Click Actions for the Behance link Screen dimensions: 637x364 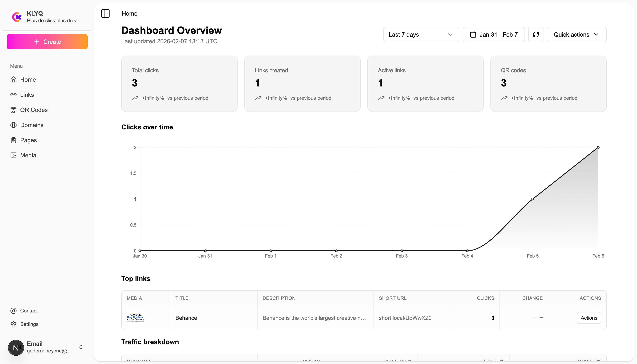tap(589, 318)
